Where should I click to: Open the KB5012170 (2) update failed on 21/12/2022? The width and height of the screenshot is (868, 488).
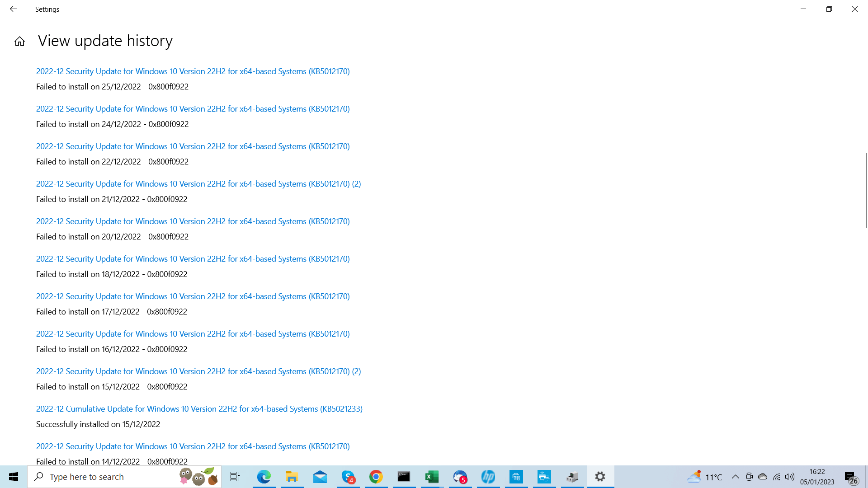pyautogui.click(x=198, y=184)
